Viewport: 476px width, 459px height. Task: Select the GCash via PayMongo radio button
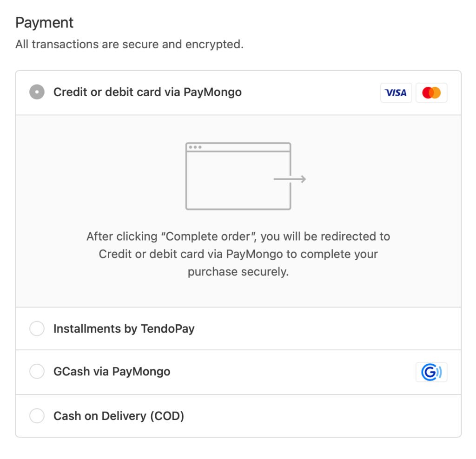click(37, 372)
